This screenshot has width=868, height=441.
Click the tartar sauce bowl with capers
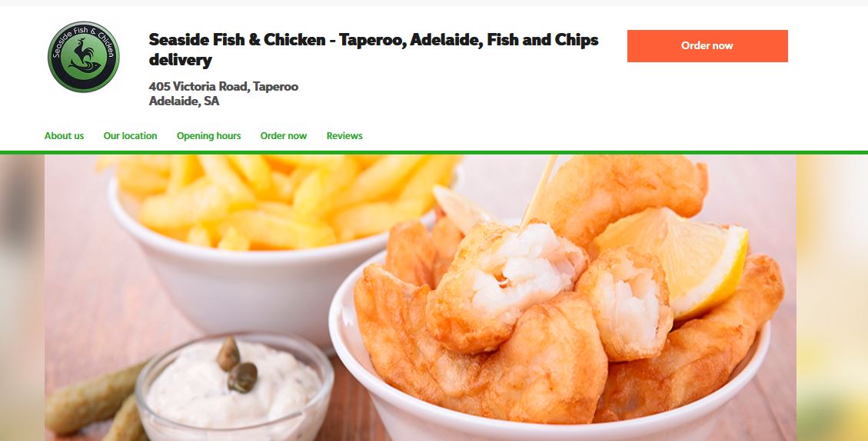point(234,387)
